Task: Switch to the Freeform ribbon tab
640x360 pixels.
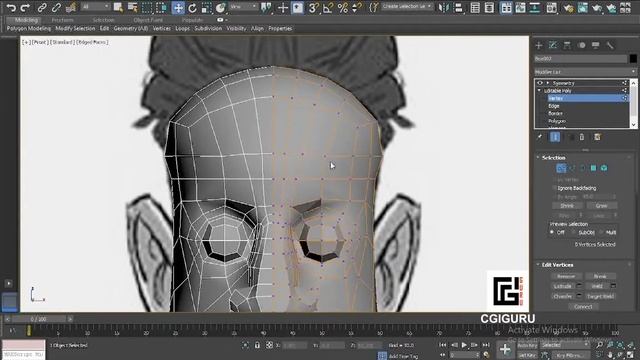Action: [x=62, y=20]
